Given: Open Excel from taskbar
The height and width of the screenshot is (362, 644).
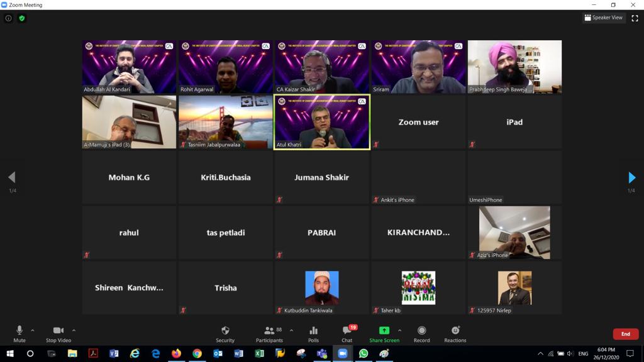Looking at the screenshot, I should tap(260, 353).
